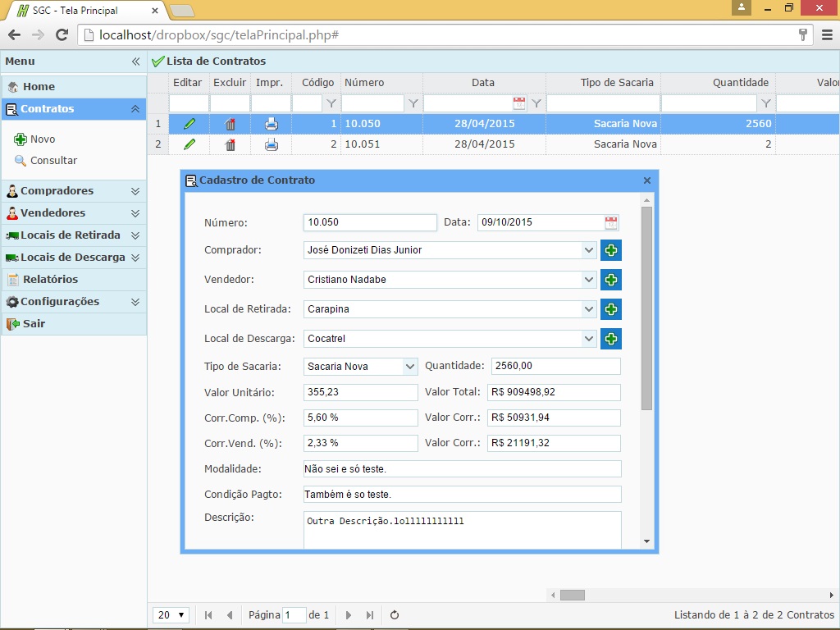
Task: Expand the Configurações menu section
Action: tap(135, 302)
